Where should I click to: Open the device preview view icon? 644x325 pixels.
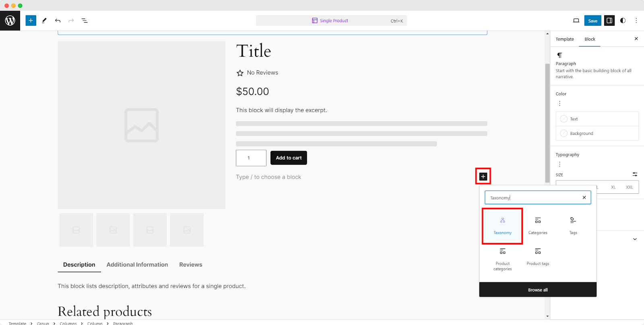(x=576, y=21)
